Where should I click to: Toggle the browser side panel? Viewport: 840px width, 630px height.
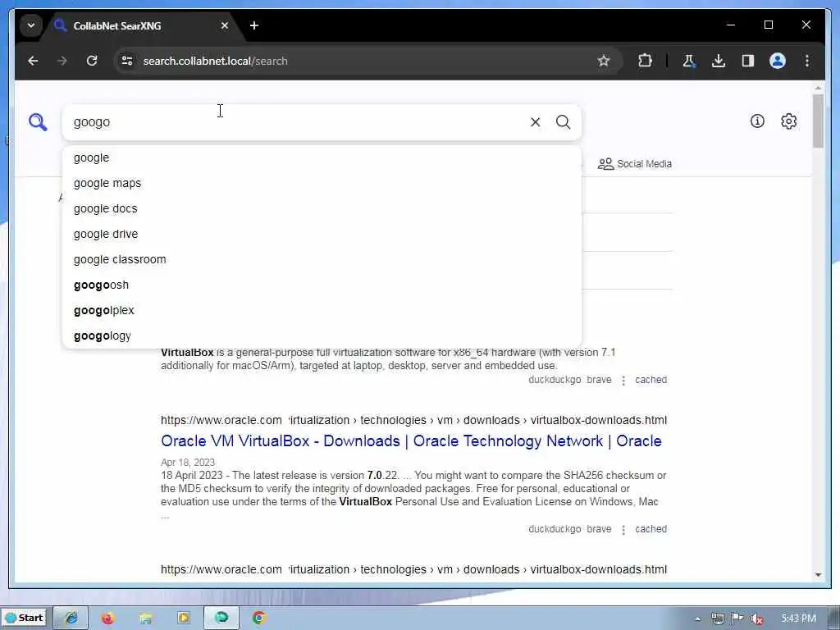pos(748,61)
